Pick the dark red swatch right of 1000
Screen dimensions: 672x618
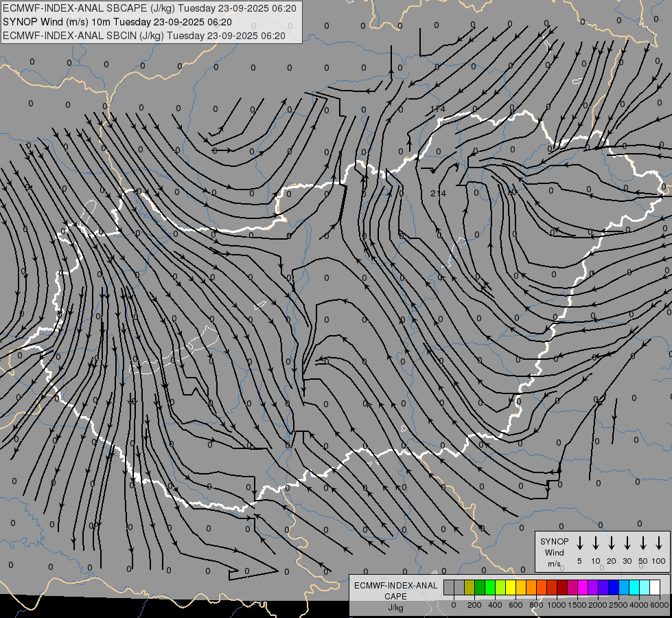pyautogui.click(x=562, y=587)
